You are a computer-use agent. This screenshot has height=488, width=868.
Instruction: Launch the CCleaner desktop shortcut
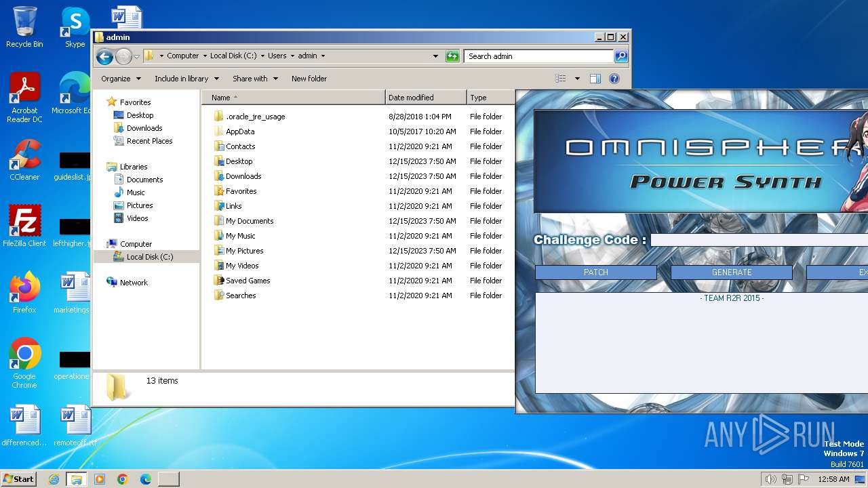(x=24, y=159)
